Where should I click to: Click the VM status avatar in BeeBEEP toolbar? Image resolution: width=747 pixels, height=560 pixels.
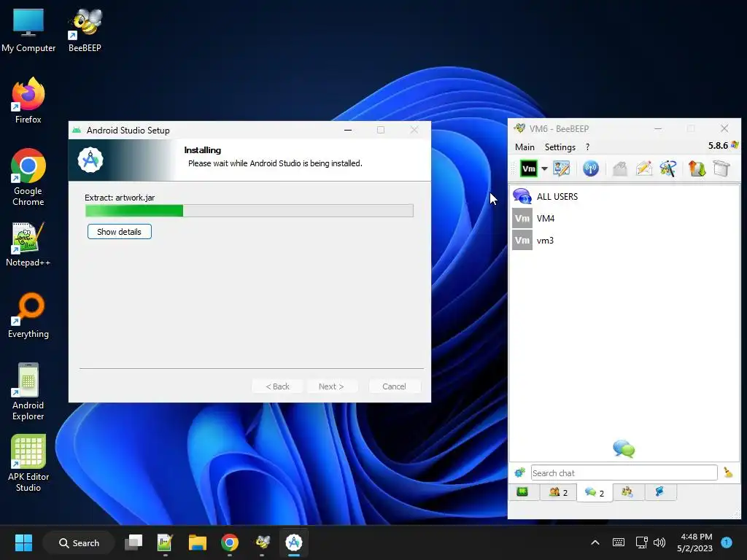point(528,168)
